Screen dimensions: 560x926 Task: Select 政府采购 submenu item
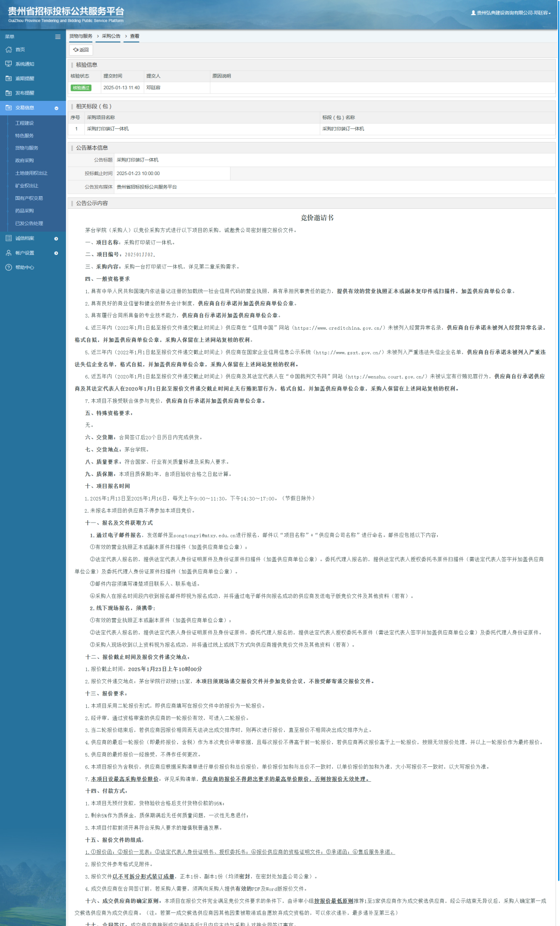click(24, 161)
